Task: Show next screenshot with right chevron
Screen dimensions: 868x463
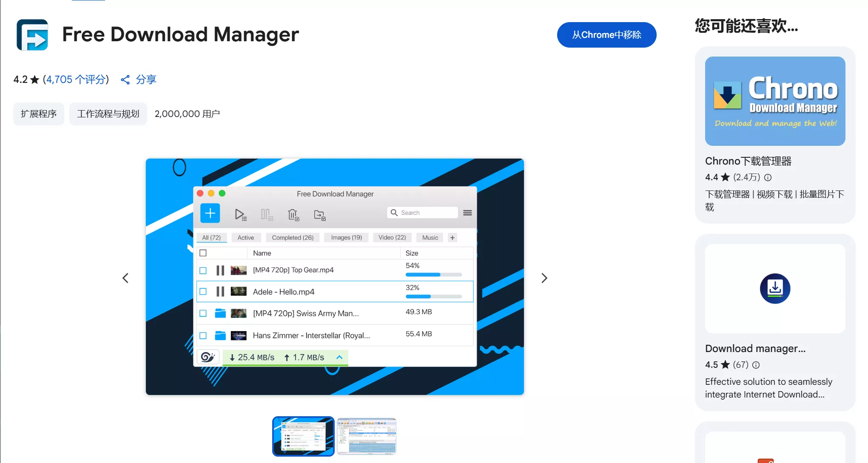Action: click(544, 278)
